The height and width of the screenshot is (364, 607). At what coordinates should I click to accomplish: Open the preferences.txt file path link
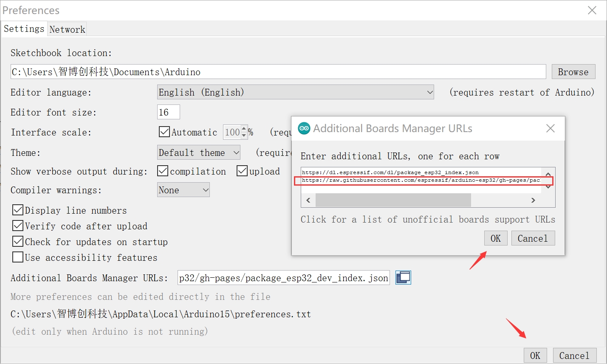[161, 314]
